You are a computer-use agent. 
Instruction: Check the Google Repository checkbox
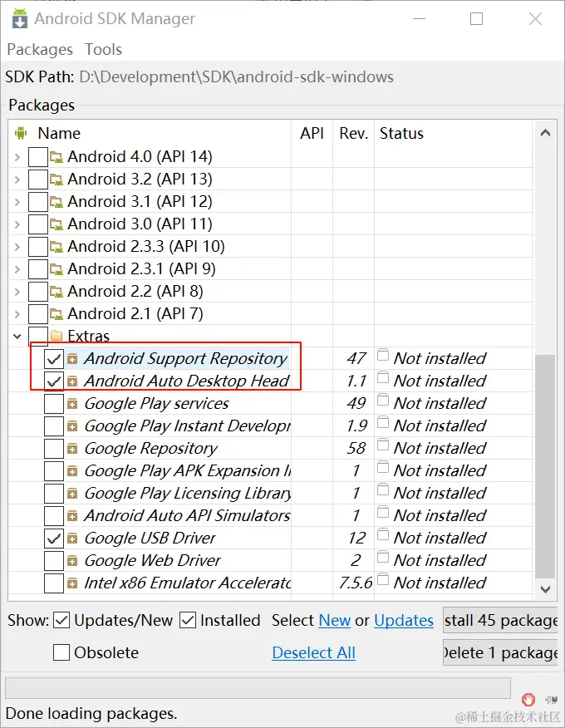54,449
